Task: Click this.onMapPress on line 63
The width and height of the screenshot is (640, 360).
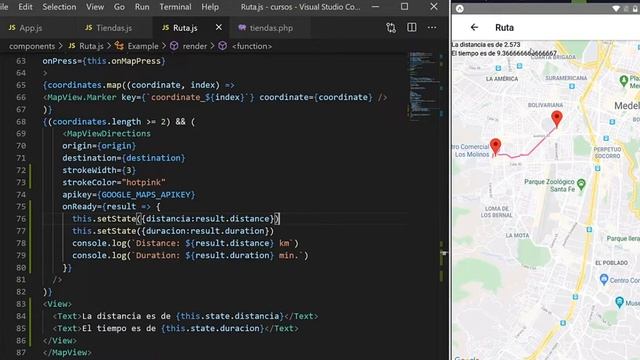Action: (124, 61)
